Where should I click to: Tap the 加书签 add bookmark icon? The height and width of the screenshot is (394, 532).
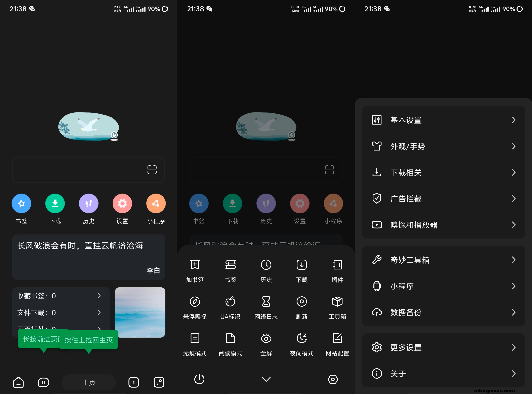pos(195,265)
